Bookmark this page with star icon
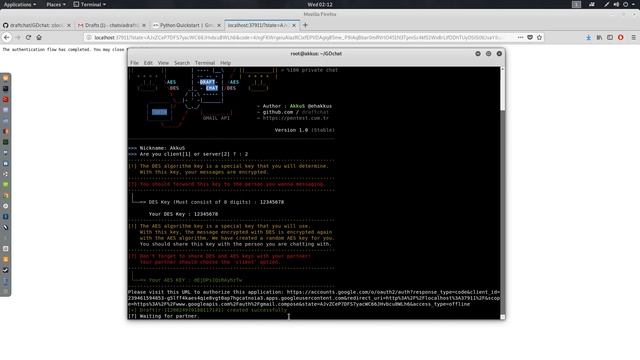640x360 pixels. 539,38
